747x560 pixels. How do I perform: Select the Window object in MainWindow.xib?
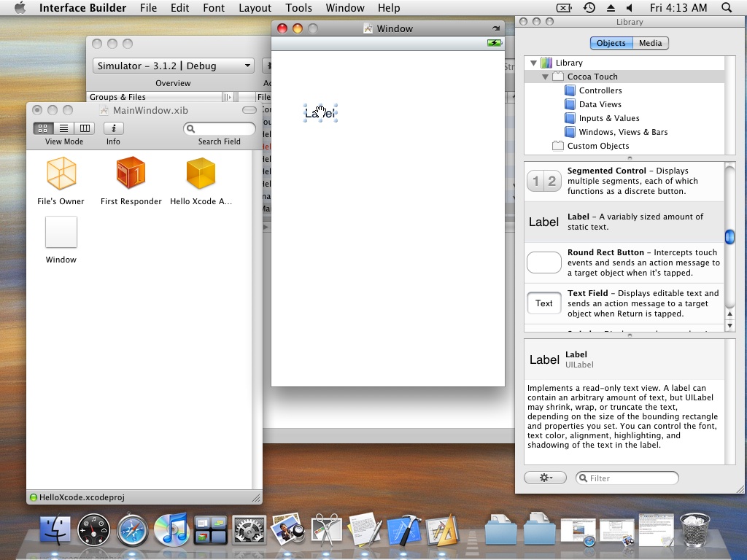(x=61, y=232)
